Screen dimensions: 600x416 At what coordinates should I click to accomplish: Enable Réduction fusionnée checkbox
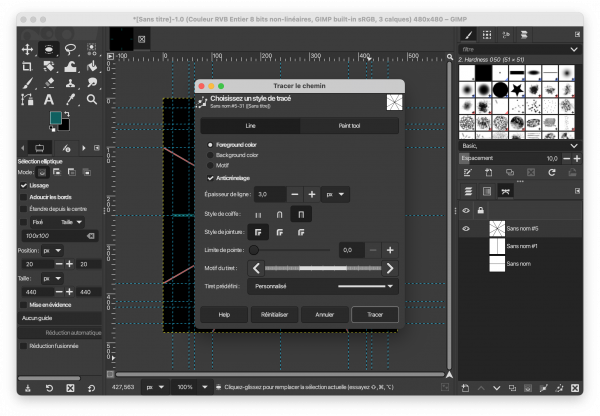click(x=24, y=346)
